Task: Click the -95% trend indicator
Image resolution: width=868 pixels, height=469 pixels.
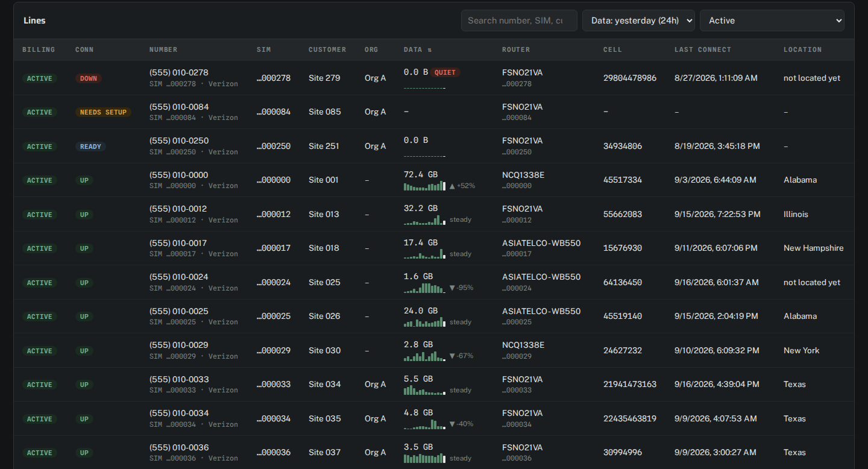Action: (x=461, y=288)
